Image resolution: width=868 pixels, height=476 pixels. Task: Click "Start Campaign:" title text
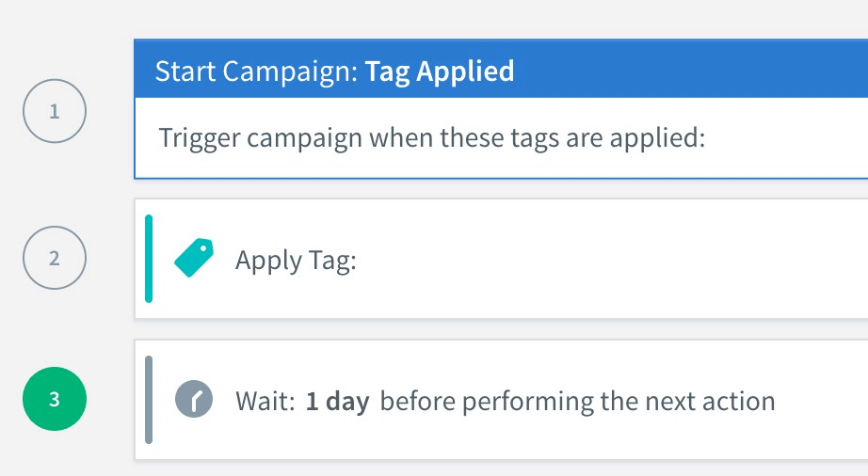(x=257, y=71)
